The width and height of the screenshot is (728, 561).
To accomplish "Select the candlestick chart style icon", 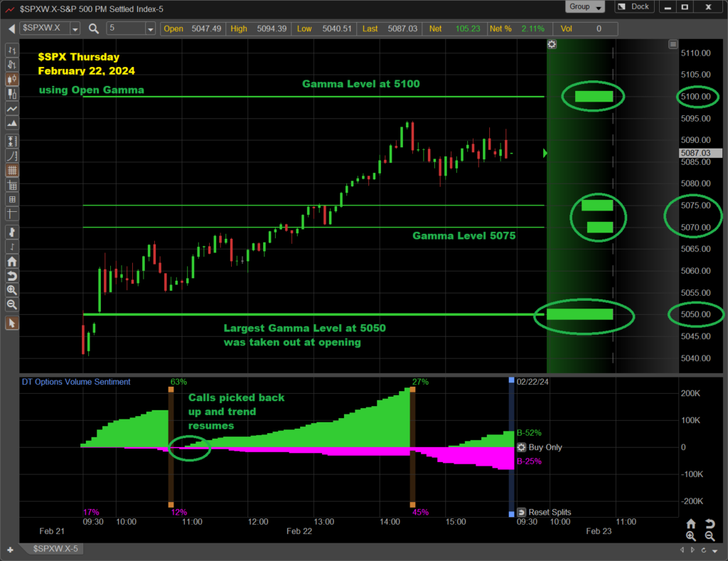I will 11,79.
